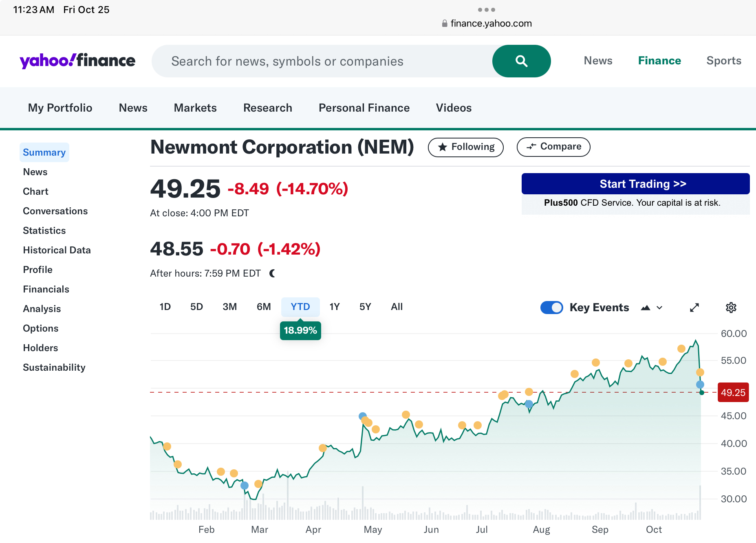Turn off the Key Events switch
The width and height of the screenshot is (756, 543).
pyautogui.click(x=551, y=308)
